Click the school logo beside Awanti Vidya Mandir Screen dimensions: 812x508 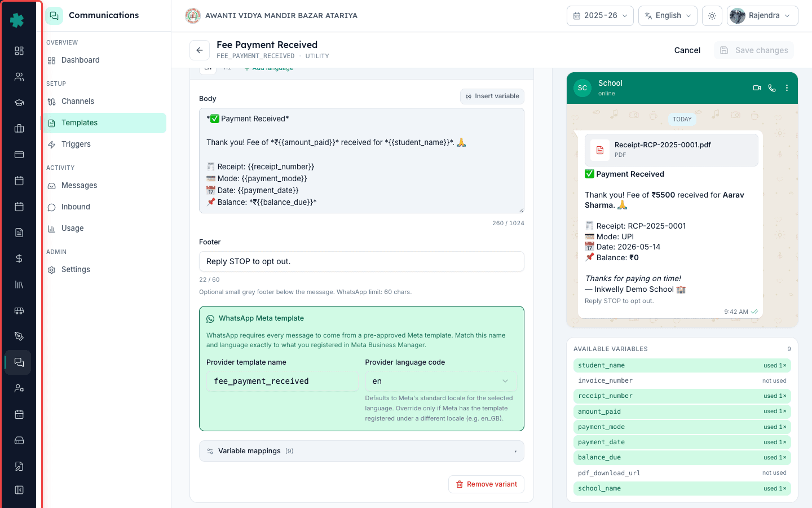[x=193, y=16]
